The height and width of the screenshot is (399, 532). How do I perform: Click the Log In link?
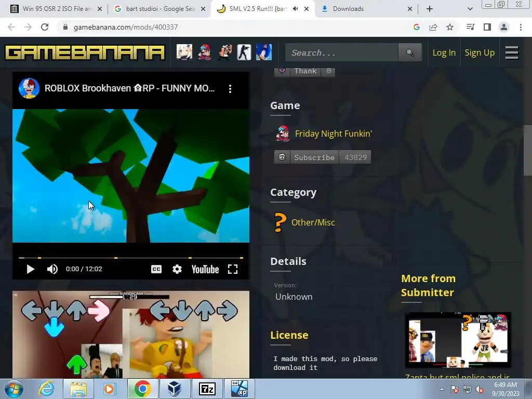click(x=444, y=52)
